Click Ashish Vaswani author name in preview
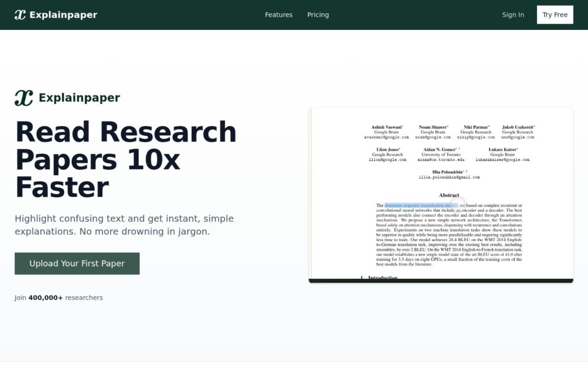 click(386, 127)
